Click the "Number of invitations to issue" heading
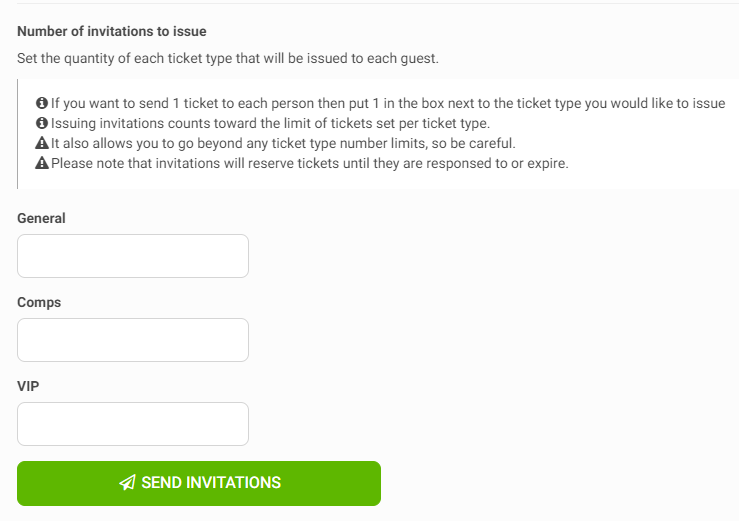The height and width of the screenshot is (521, 739). click(112, 31)
